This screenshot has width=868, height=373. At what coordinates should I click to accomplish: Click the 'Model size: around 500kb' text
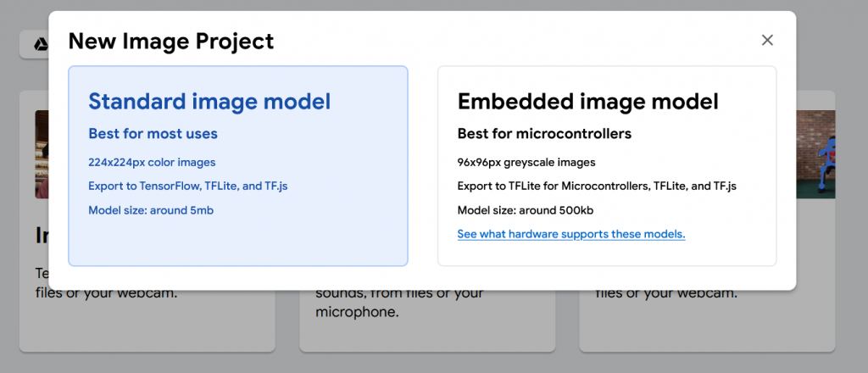[x=527, y=210]
